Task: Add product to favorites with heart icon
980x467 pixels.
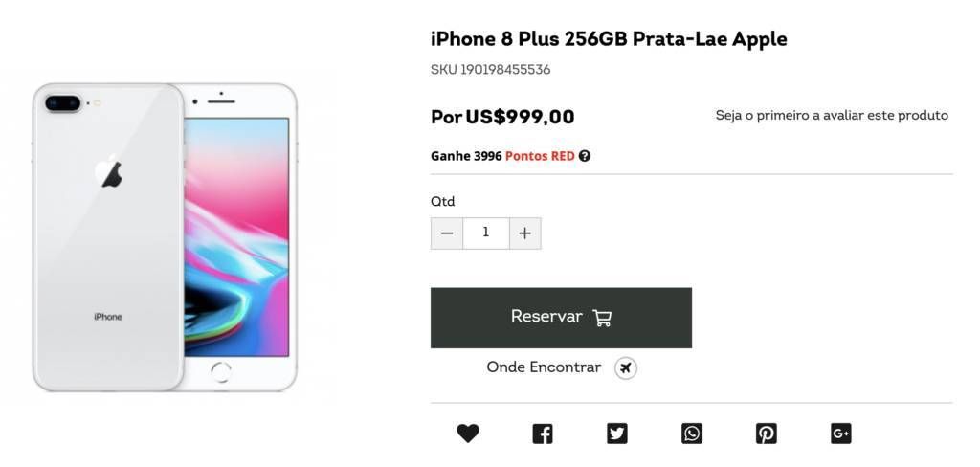Action: point(467,434)
